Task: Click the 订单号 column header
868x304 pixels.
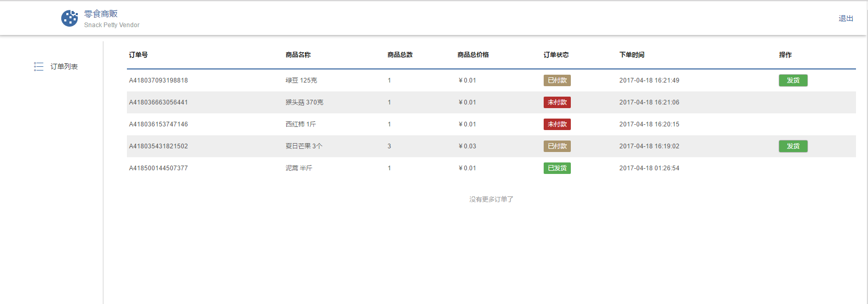Action: [138, 55]
